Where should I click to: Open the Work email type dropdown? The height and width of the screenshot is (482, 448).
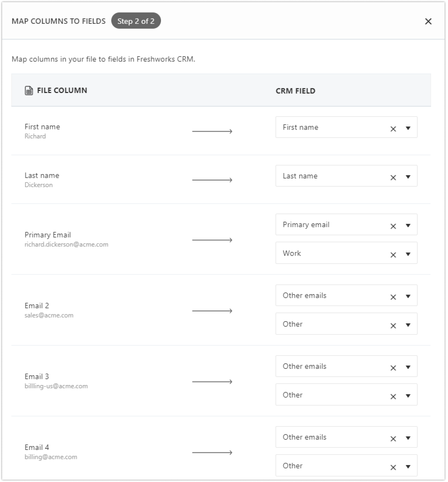(408, 253)
